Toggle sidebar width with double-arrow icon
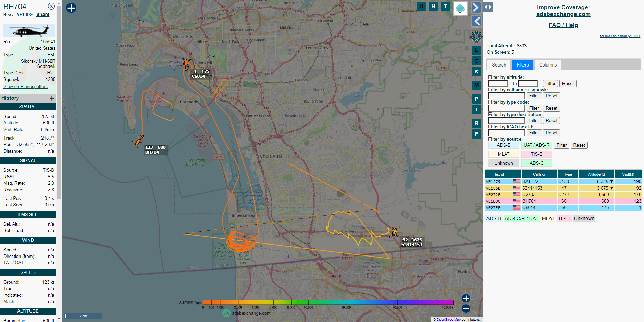Image resolution: width=644 pixels, height=322 pixels. tap(488, 7)
